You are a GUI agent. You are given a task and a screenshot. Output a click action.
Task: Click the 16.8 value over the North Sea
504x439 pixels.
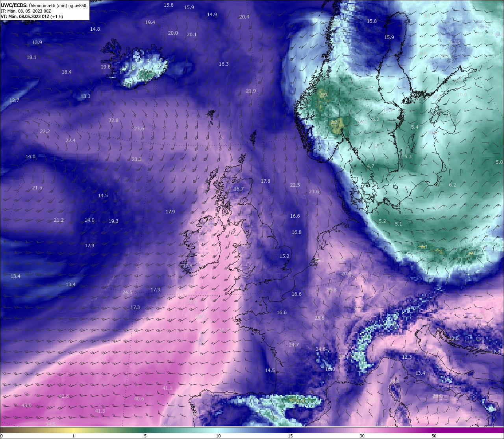tap(296, 232)
